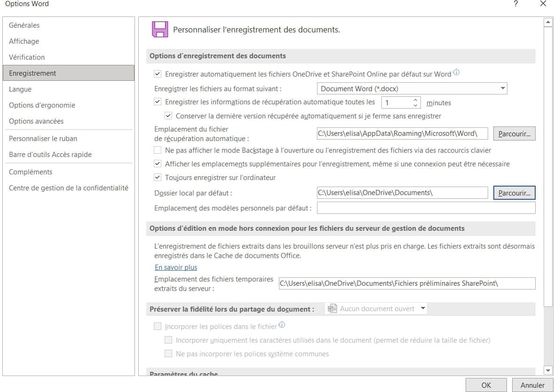Viewport: 554px width, 392px height.
Task: Click the personal templates default location field
Action: coord(426,208)
